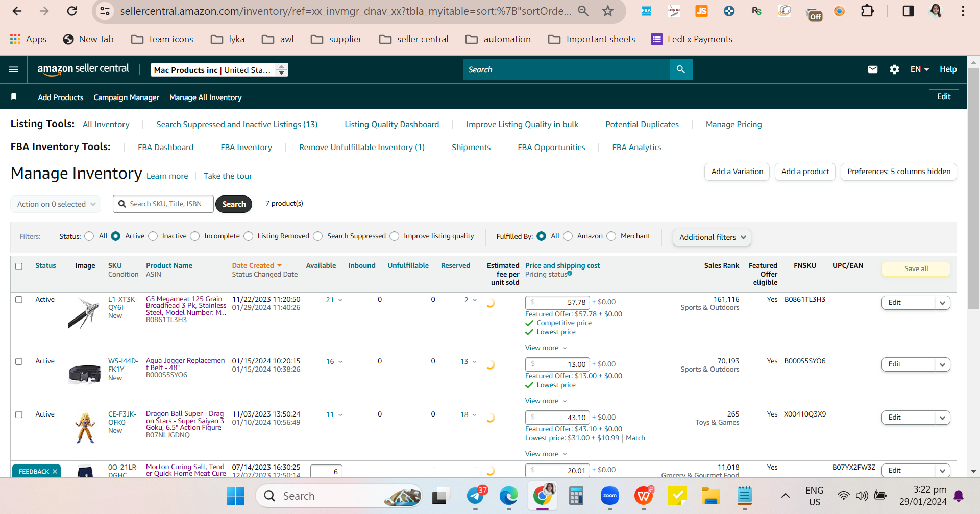Open the Additional filters dropdown
Viewport: 980px width, 514px height.
(712, 237)
